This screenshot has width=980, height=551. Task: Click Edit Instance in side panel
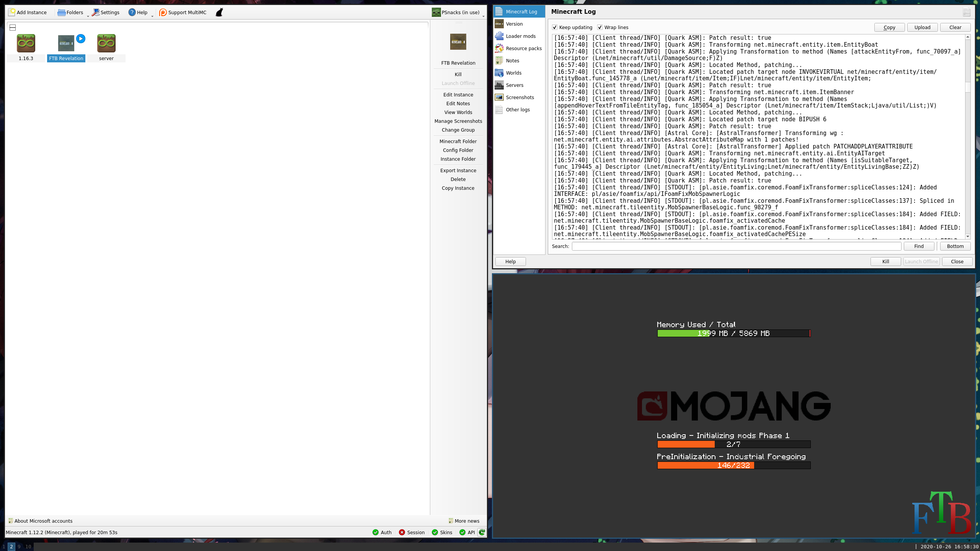(458, 95)
